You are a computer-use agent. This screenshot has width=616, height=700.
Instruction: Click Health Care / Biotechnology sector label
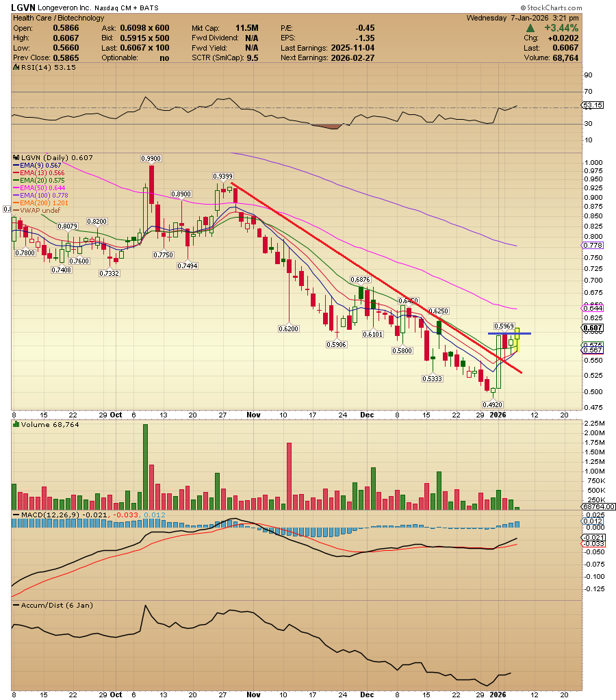click(x=58, y=18)
